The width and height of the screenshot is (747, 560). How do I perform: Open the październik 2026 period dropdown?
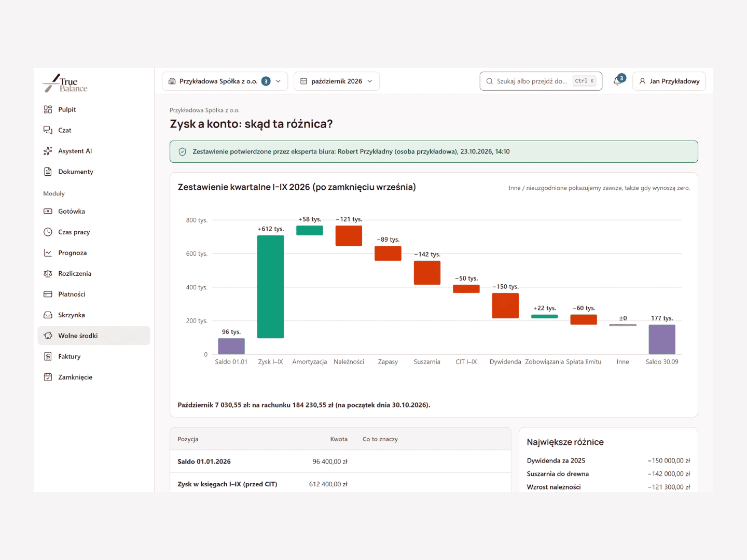tap(337, 81)
